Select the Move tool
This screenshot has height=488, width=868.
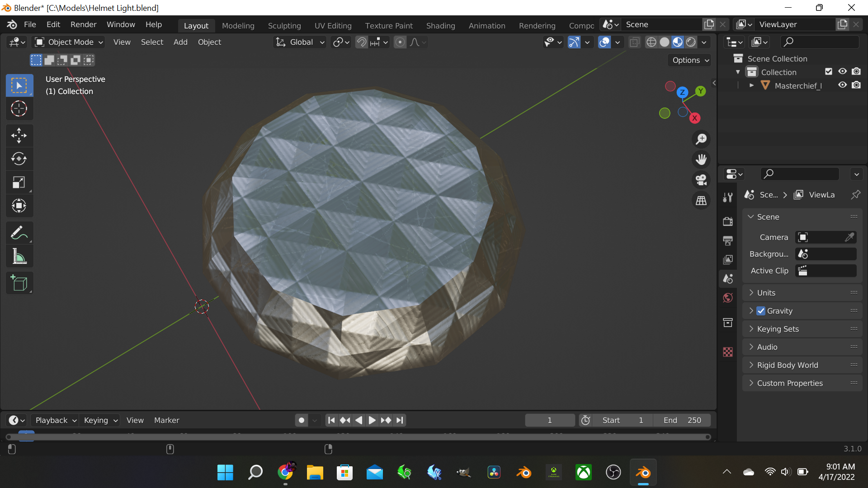(19, 136)
